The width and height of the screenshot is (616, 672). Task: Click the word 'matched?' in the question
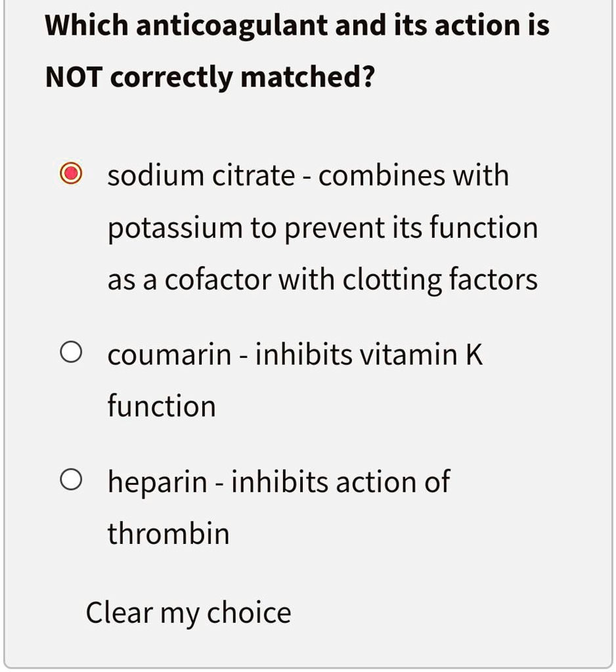click(307, 77)
